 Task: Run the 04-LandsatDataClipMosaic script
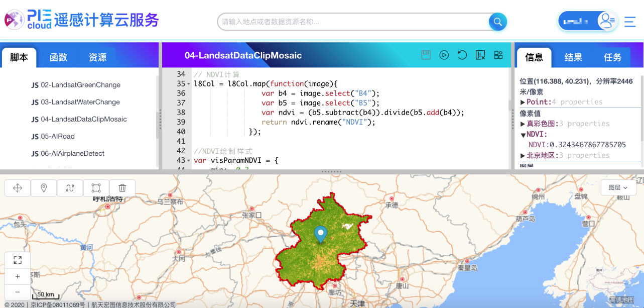click(444, 55)
